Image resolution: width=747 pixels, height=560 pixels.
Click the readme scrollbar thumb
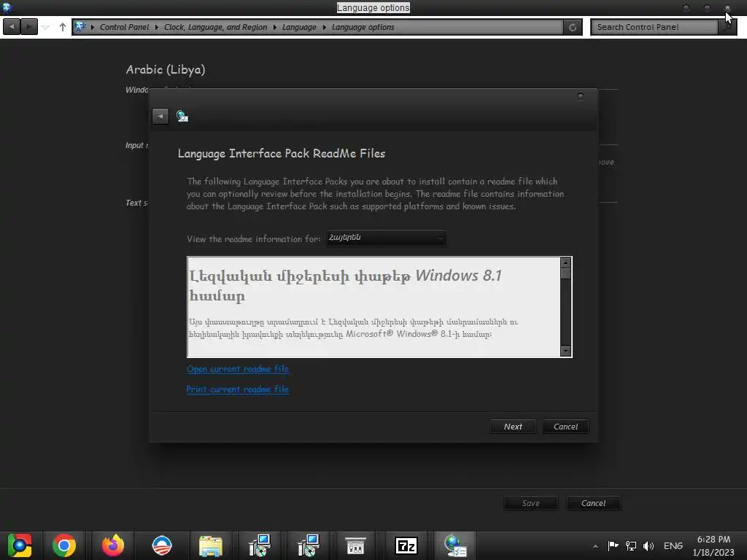coord(565,274)
